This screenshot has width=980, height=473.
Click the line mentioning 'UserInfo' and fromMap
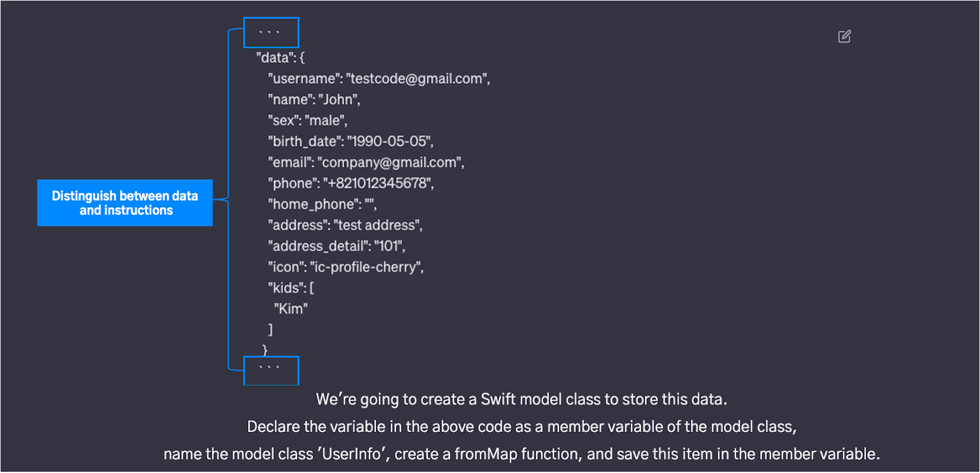(x=522, y=455)
